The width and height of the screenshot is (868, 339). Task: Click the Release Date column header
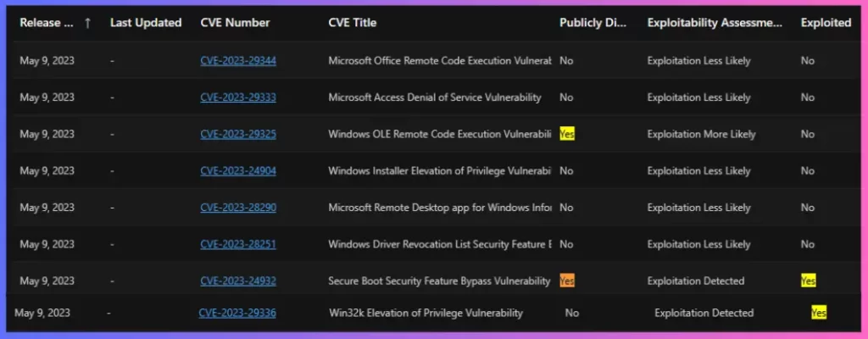pos(46,23)
